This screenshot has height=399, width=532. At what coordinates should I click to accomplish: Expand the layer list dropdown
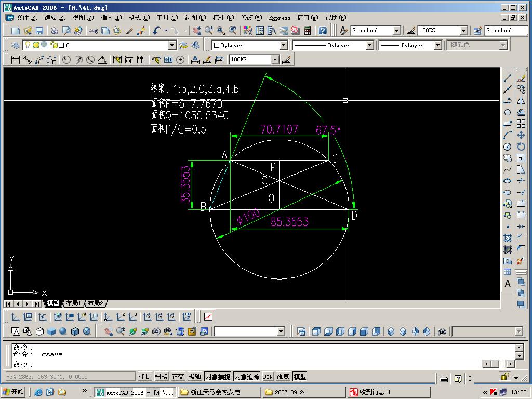172,45
